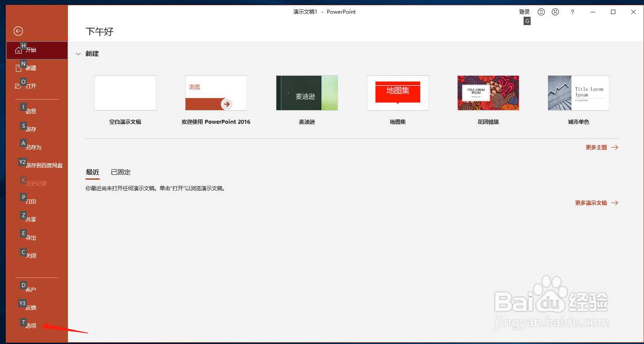The width and height of the screenshot is (644, 344).
Task: Select 欢迎使用 PowerPoint 2016 template thumbnail
Action: coord(216,93)
